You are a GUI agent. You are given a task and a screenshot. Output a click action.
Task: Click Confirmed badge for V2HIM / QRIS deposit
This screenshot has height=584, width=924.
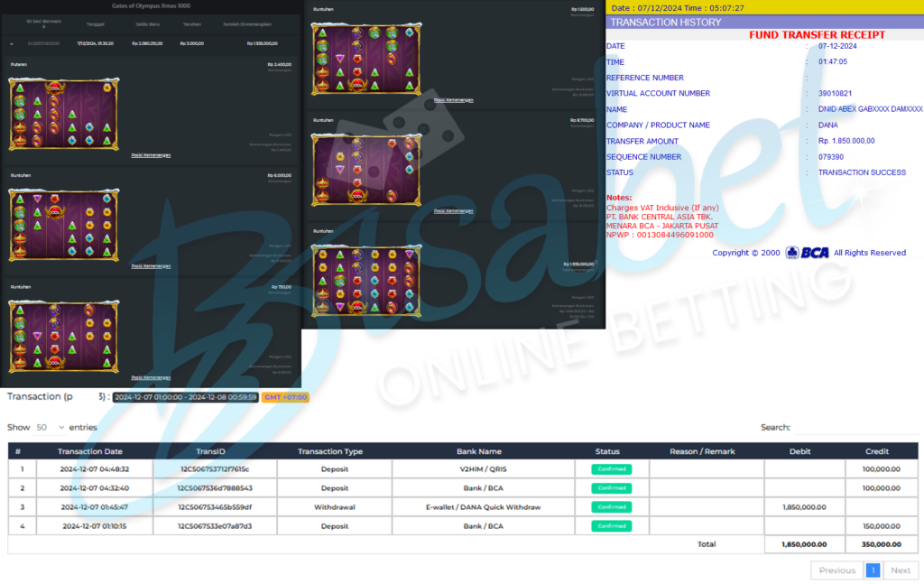(612, 469)
